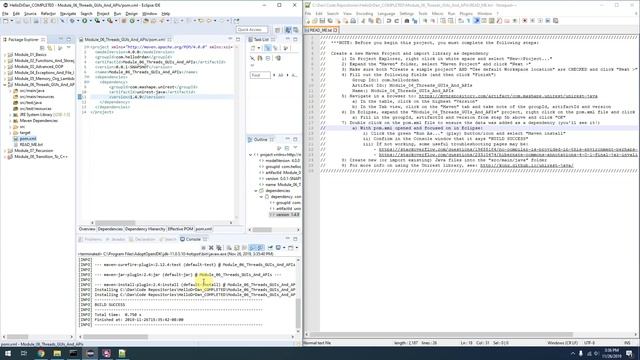Screen dimensions: 640x360
Task: Open the Java perspective icon near Quick Access
Action: [288, 30]
